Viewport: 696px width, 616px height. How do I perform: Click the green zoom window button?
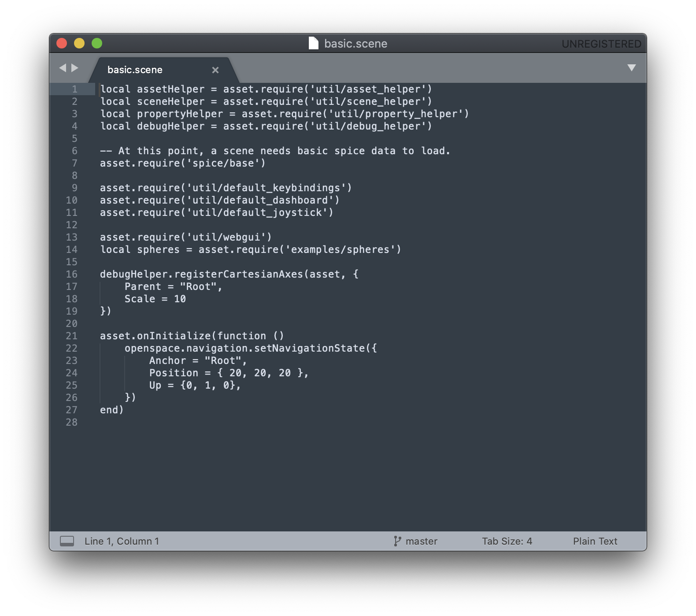pyautogui.click(x=97, y=43)
